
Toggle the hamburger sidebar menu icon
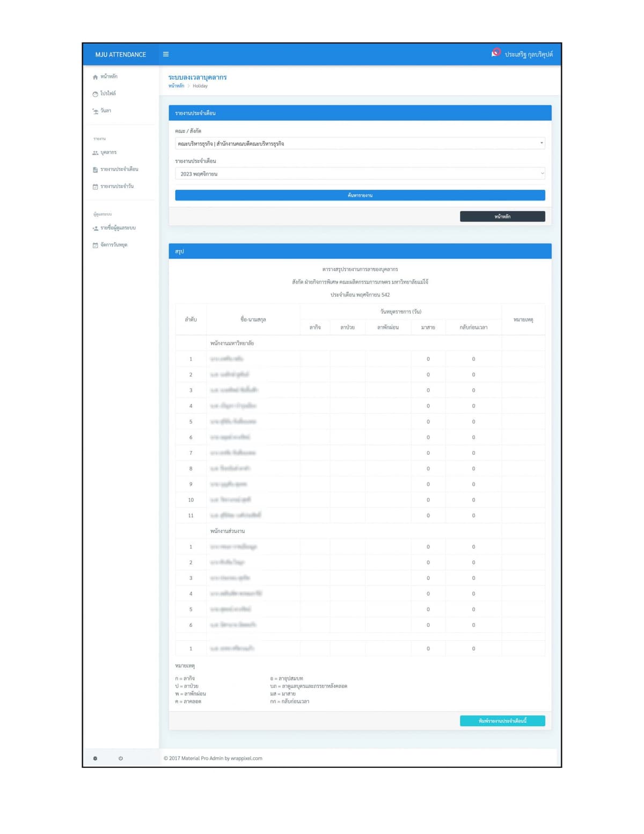pos(166,54)
